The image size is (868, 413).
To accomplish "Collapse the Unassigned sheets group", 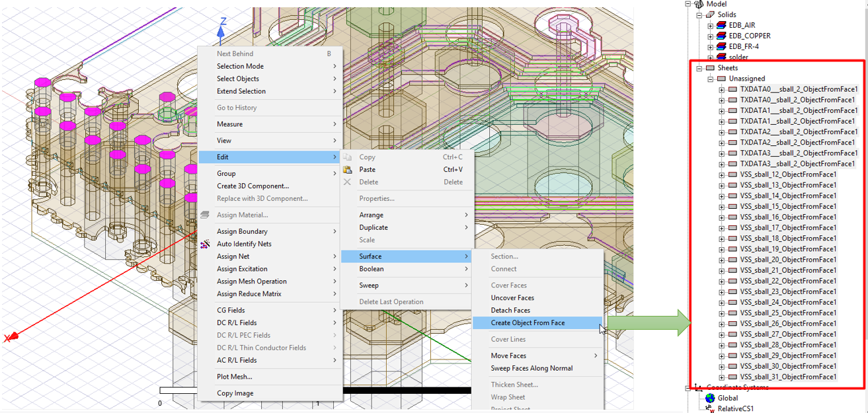I will click(x=711, y=79).
